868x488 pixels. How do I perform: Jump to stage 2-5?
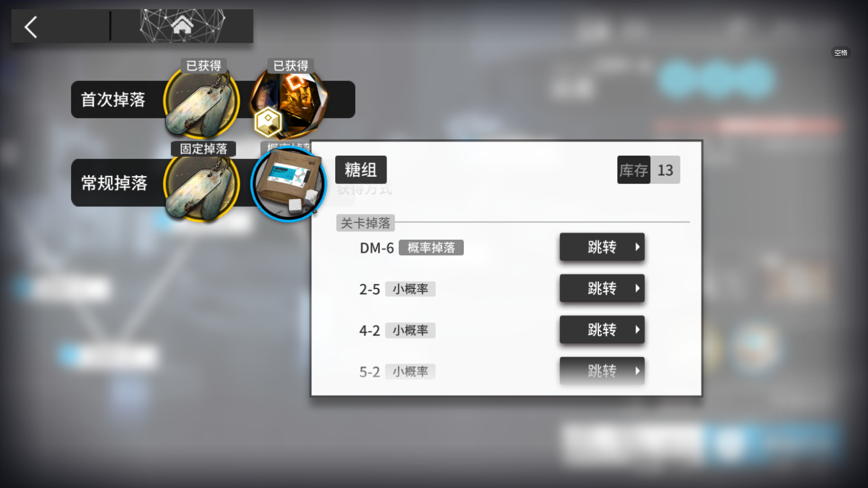click(602, 288)
